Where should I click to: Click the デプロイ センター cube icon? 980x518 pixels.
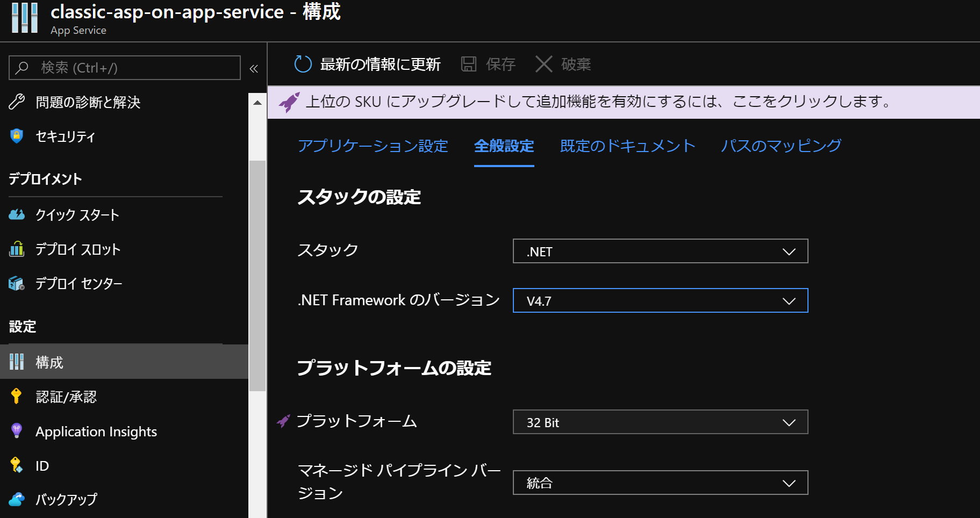17,283
